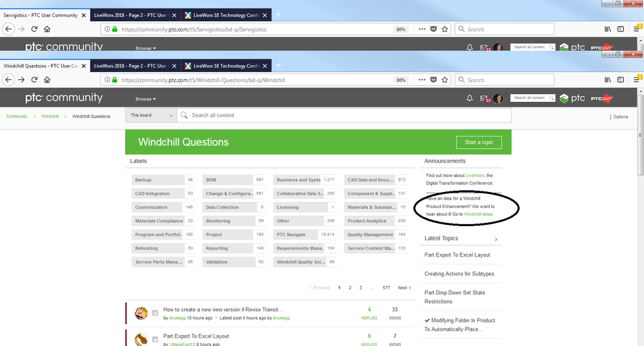Reload page in Servigistics background window
The width and height of the screenshot is (644, 346).
pos(35,29)
